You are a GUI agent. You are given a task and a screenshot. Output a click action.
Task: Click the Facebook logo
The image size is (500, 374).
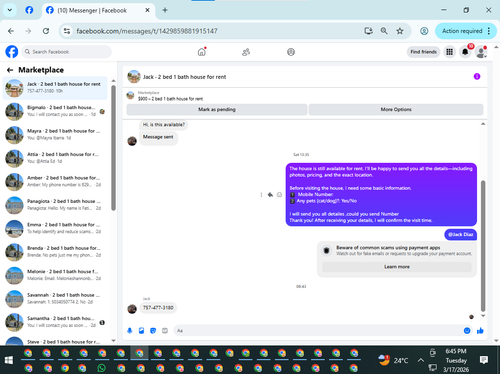(12, 52)
